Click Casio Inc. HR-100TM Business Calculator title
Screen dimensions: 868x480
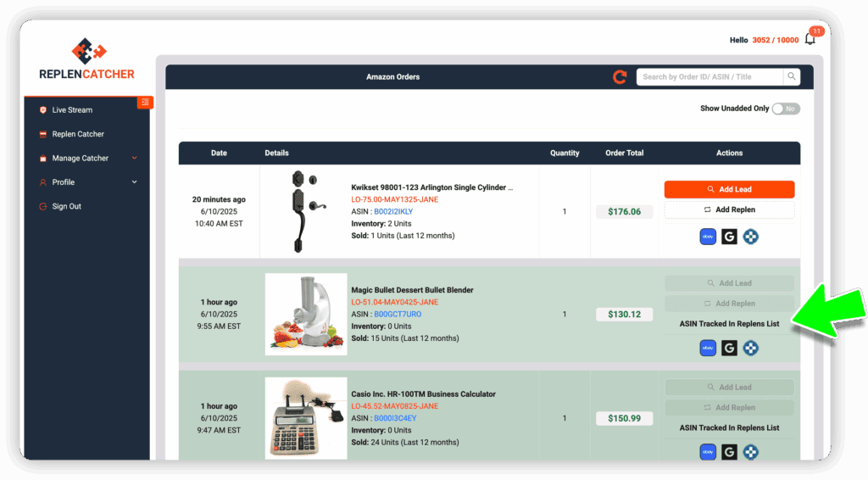point(423,394)
